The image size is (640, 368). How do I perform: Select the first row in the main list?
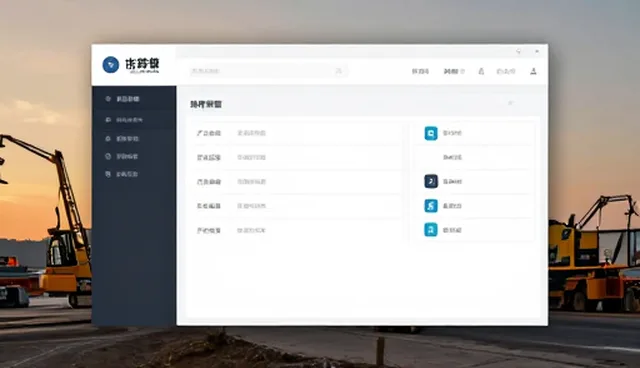[x=297, y=133]
